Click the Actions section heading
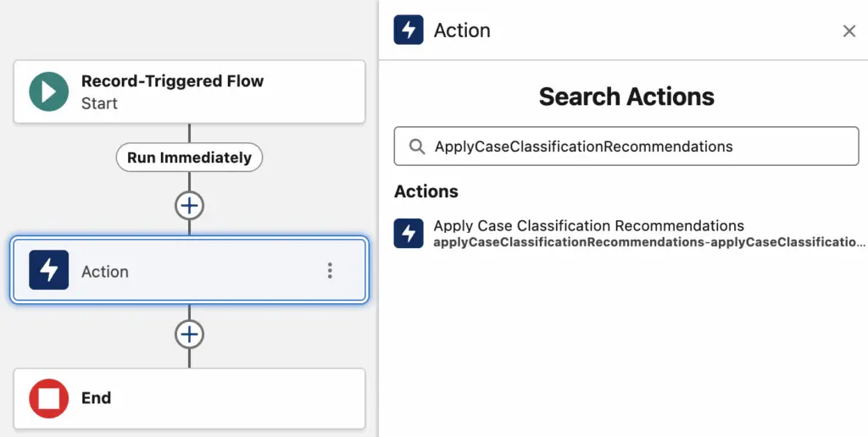This screenshot has width=868, height=437. point(426,191)
